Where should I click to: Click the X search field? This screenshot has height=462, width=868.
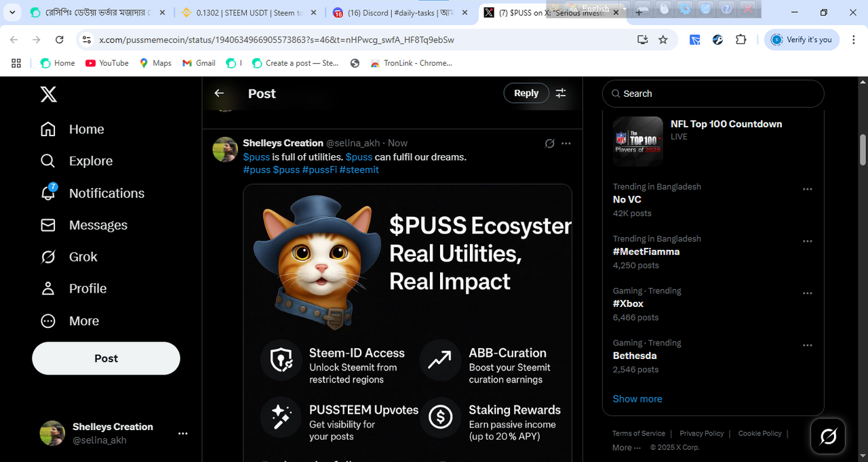[713, 93]
